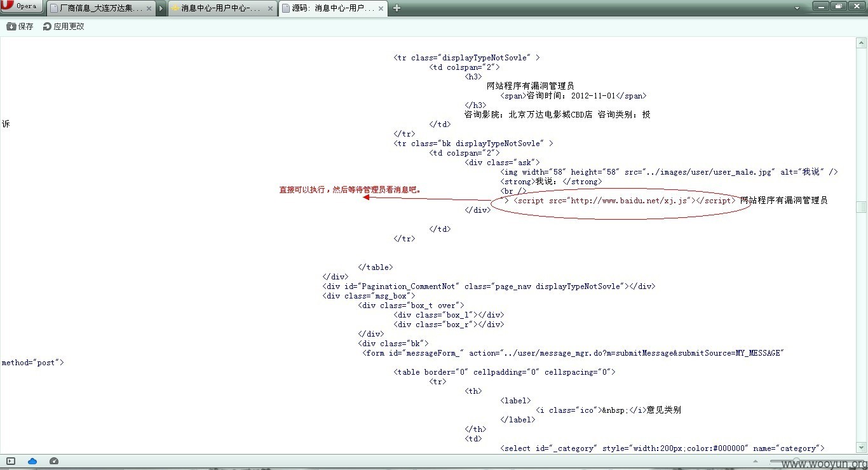The image size is (868, 470).
Task: Click the strong 我说: source line
Action: (x=551, y=182)
